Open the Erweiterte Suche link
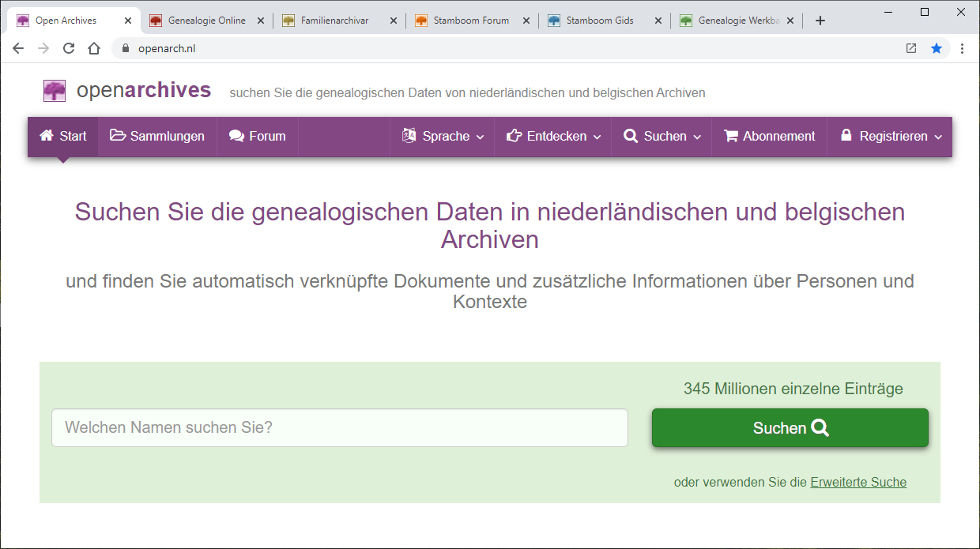Screen dimensions: 980x549 click(x=858, y=482)
